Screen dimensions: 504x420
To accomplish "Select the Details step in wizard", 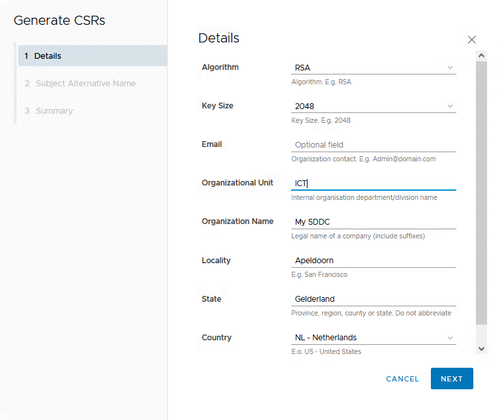I will point(93,56).
